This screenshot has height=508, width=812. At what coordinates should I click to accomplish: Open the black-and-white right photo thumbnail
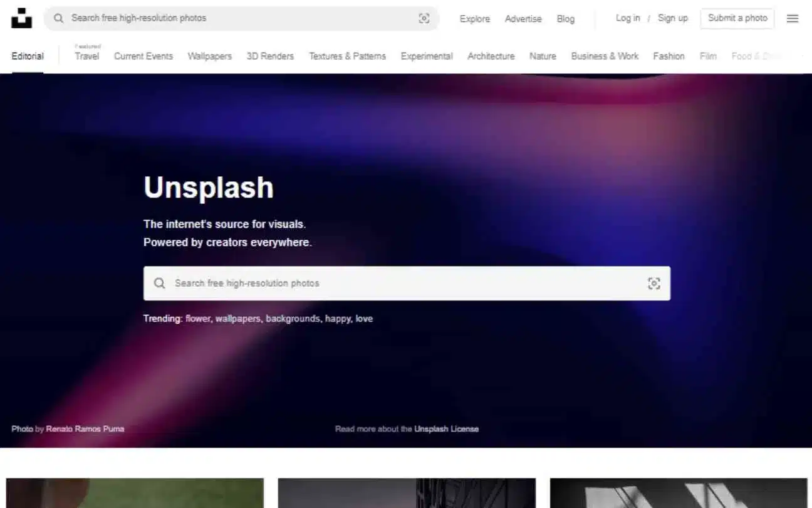(x=679, y=493)
